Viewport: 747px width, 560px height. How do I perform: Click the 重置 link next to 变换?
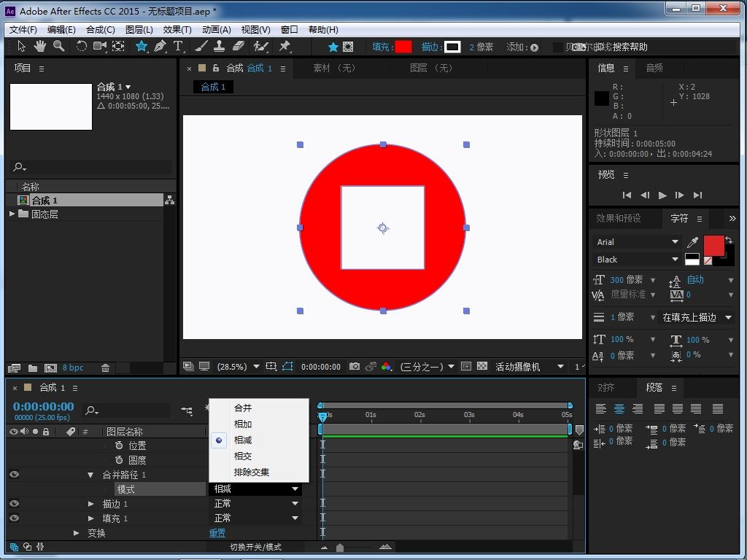[217, 533]
